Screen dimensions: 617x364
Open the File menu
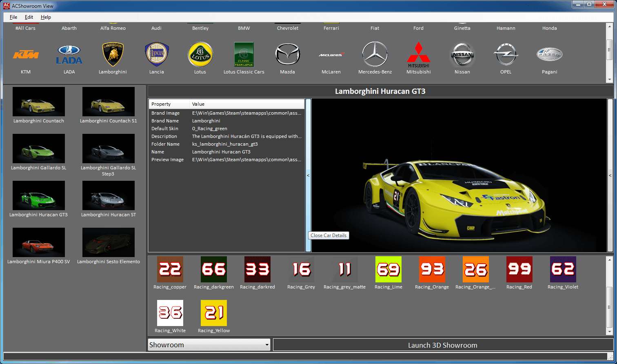[13, 17]
